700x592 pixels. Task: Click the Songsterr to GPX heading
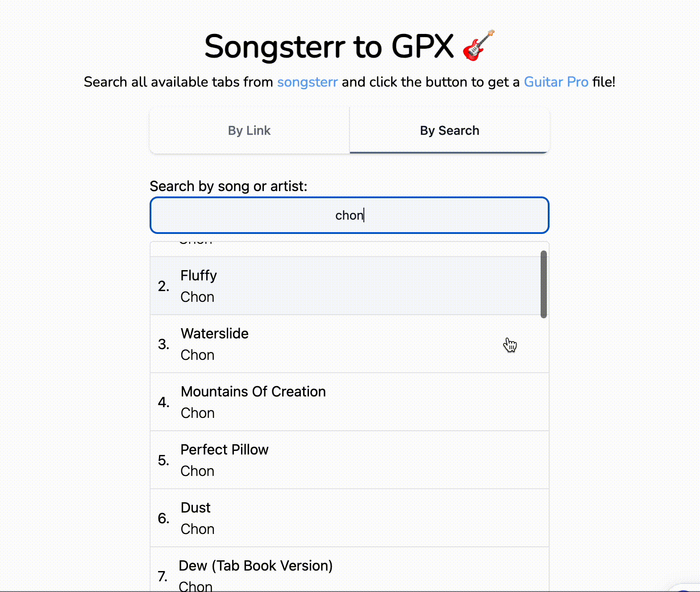(329, 46)
